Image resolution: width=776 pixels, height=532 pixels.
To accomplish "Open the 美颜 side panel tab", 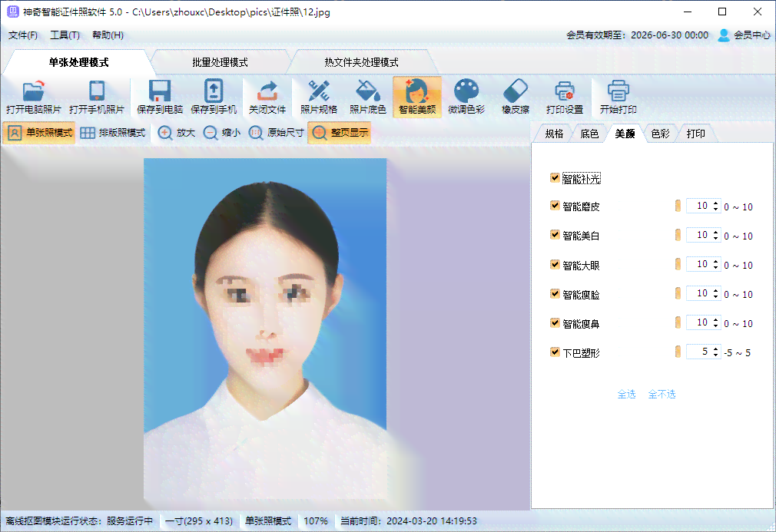I will click(625, 134).
